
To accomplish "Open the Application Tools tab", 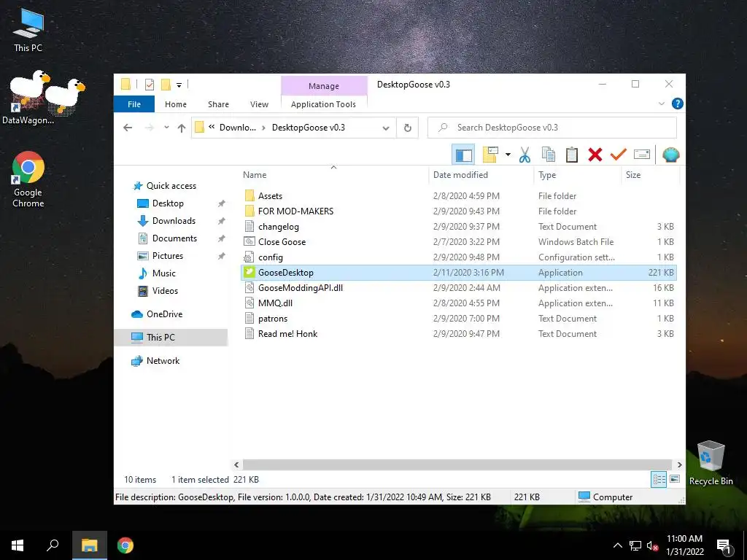I will click(323, 104).
